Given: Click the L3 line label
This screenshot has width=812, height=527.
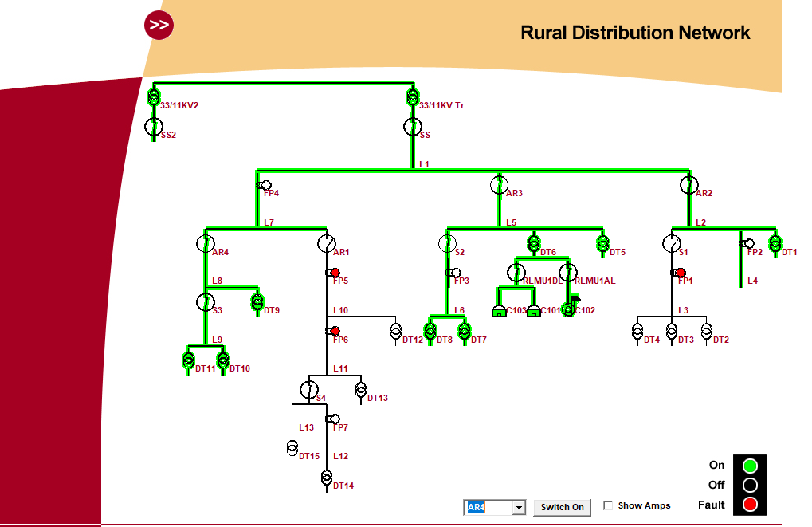Looking at the screenshot, I should [684, 310].
